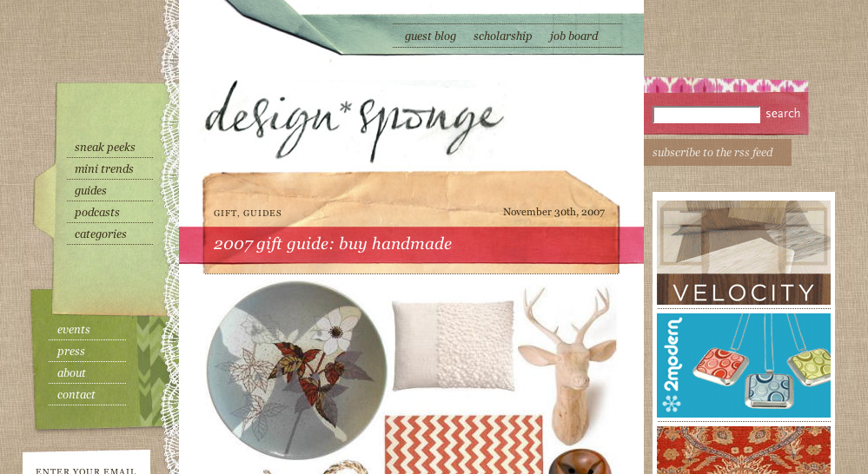868x474 pixels.
Task: Open the guest blog menu item
Action: (430, 36)
